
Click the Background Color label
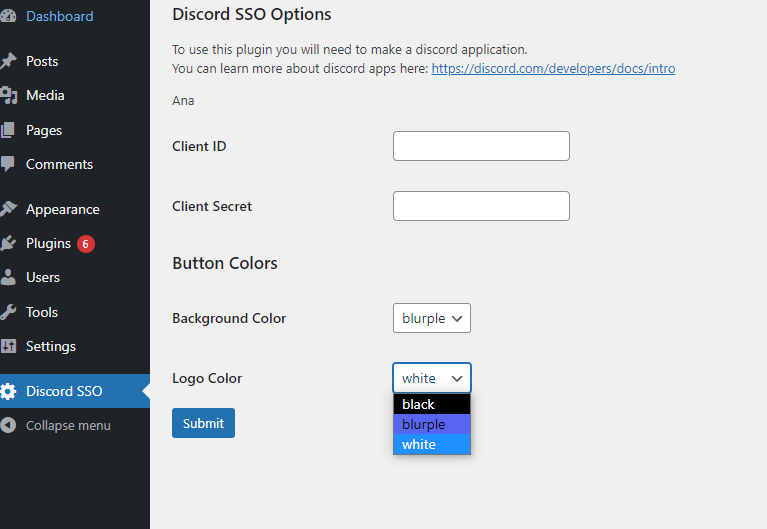click(229, 319)
